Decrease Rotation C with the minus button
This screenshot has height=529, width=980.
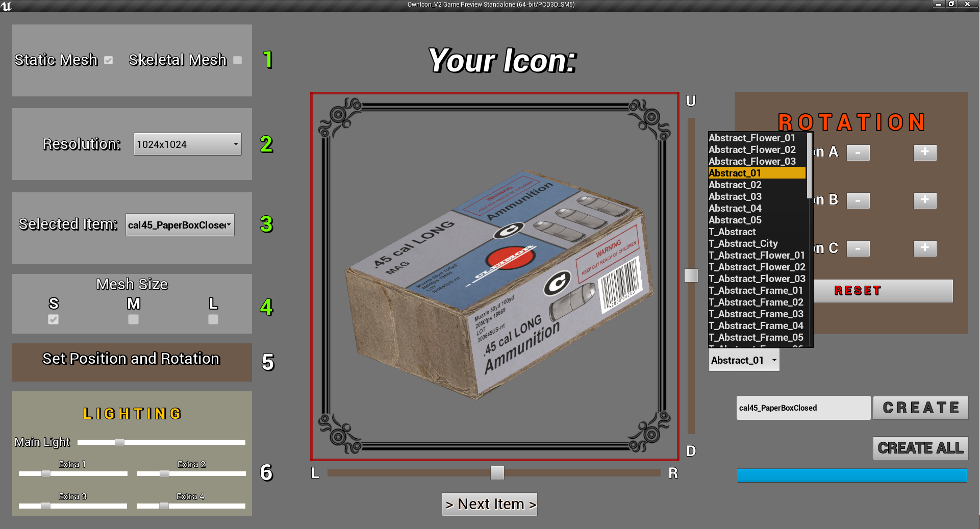(858, 248)
